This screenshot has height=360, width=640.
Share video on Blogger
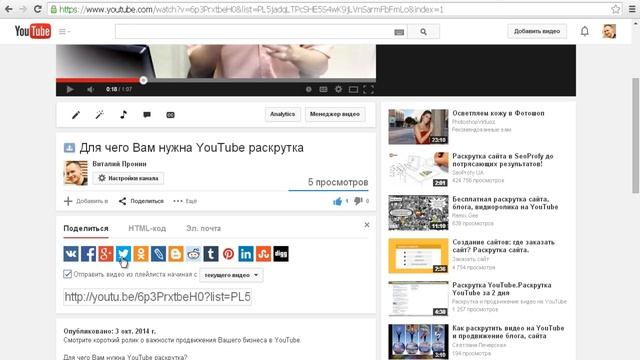[176, 253]
